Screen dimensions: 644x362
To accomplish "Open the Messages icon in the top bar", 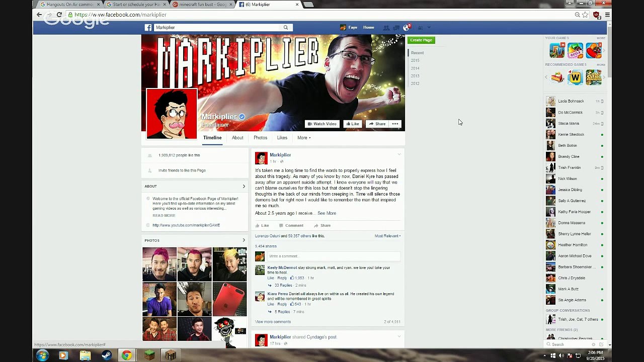I will tap(396, 28).
